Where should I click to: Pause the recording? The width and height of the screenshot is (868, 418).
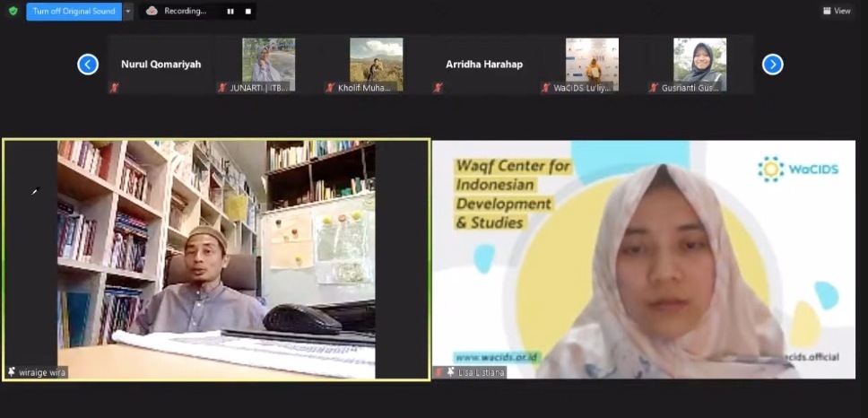click(230, 11)
